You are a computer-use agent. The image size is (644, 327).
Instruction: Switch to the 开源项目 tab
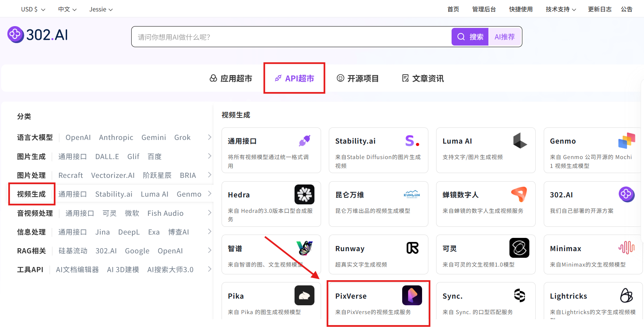[358, 78]
